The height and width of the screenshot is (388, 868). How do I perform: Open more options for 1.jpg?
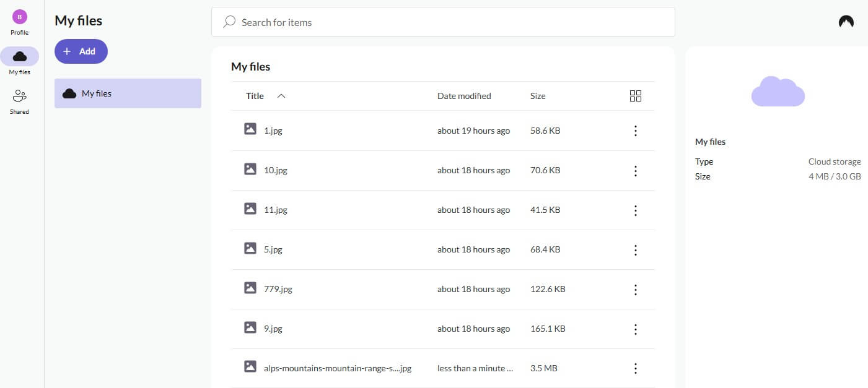pyautogui.click(x=635, y=131)
